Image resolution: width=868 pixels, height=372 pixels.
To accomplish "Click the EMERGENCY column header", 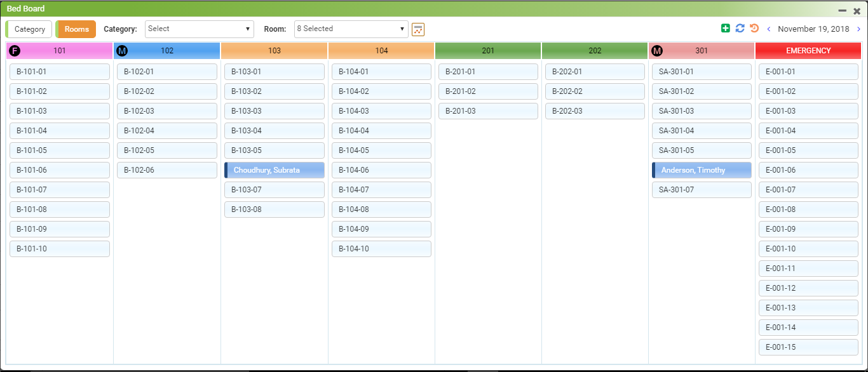I will (808, 51).
